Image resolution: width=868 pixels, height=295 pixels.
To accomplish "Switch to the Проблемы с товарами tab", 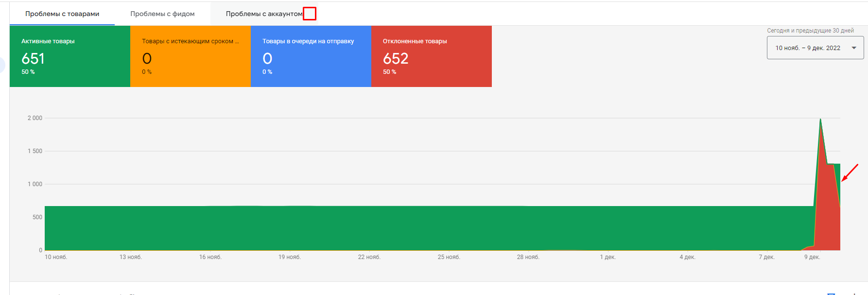I will click(x=62, y=14).
